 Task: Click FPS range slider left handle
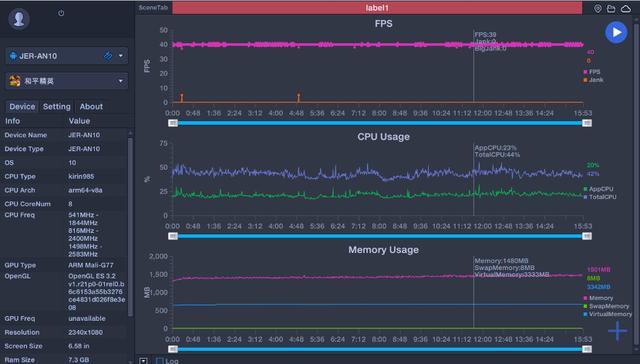pyautogui.click(x=173, y=123)
